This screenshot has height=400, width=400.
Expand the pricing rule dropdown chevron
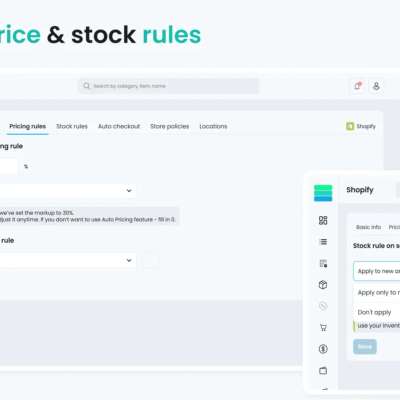[x=129, y=191]
